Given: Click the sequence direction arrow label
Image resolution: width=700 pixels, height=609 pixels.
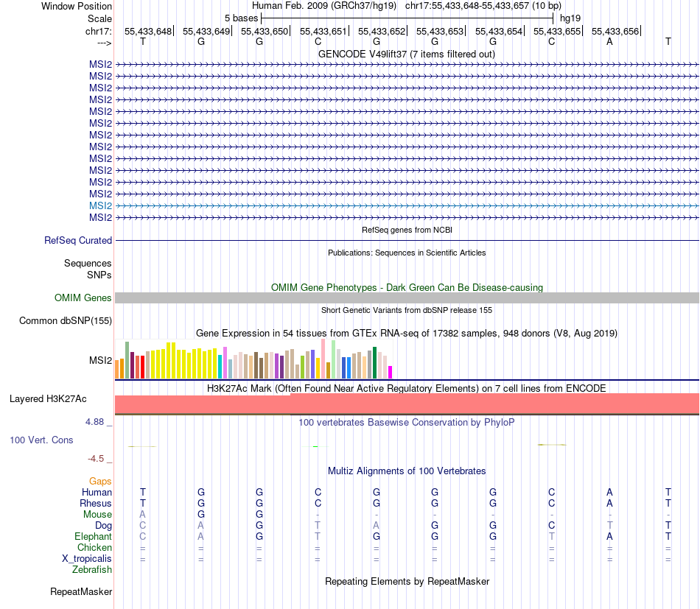Looking at the screenshot, I should pyautogui.click(x=104, y=43).
